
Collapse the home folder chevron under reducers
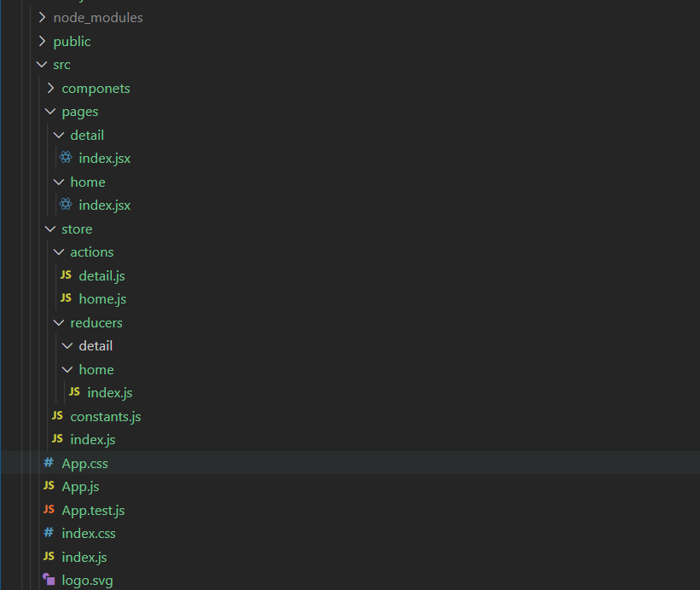[x=67, y=369]
